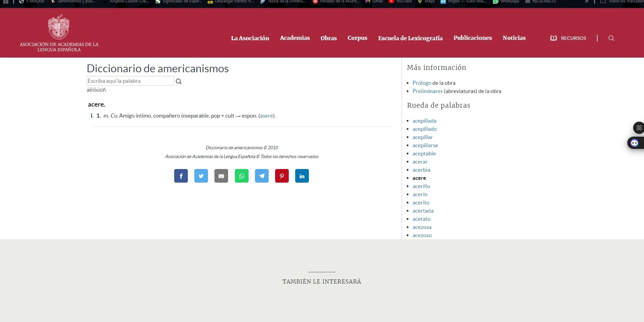Viewport: 644px width, 322px height.
Task: Open the floating grid widget icon
Action: coord(639,128)
